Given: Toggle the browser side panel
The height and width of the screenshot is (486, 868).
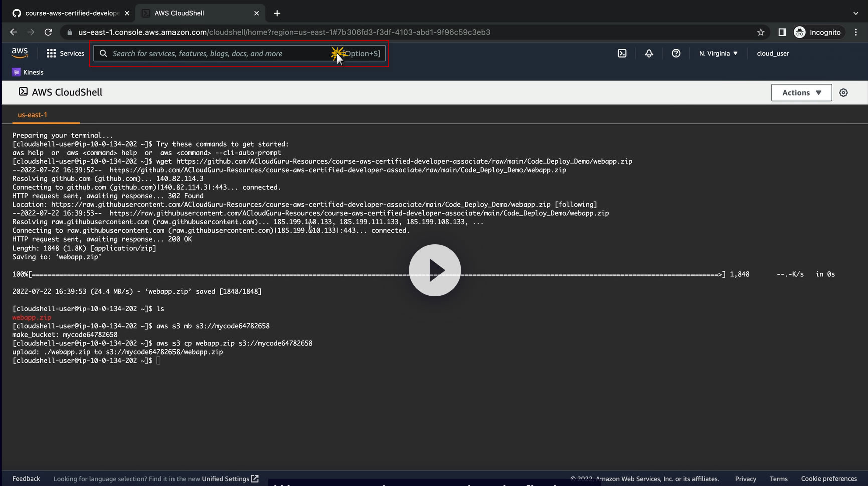Looking at the screenshot, I should [x=782, y=32].
